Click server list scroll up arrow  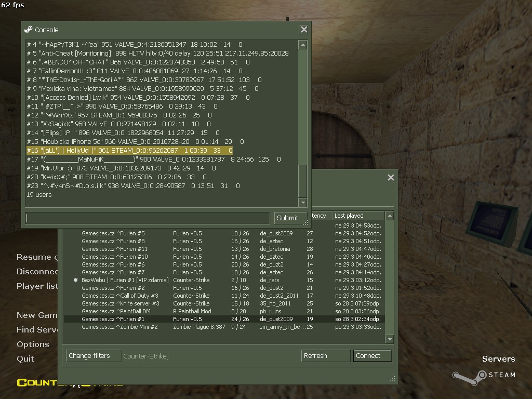[390, 216]
